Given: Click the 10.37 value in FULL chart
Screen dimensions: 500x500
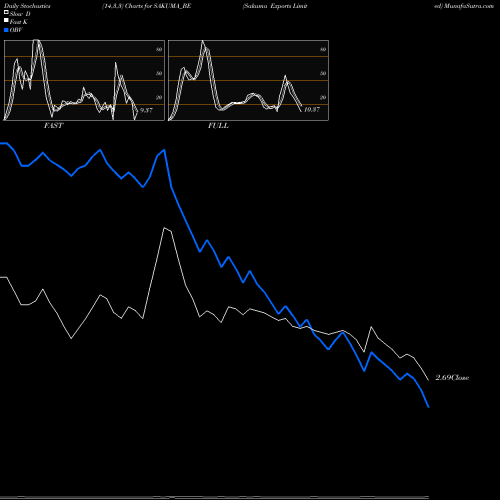Looking at the screenshot, I should click(312, 109).
